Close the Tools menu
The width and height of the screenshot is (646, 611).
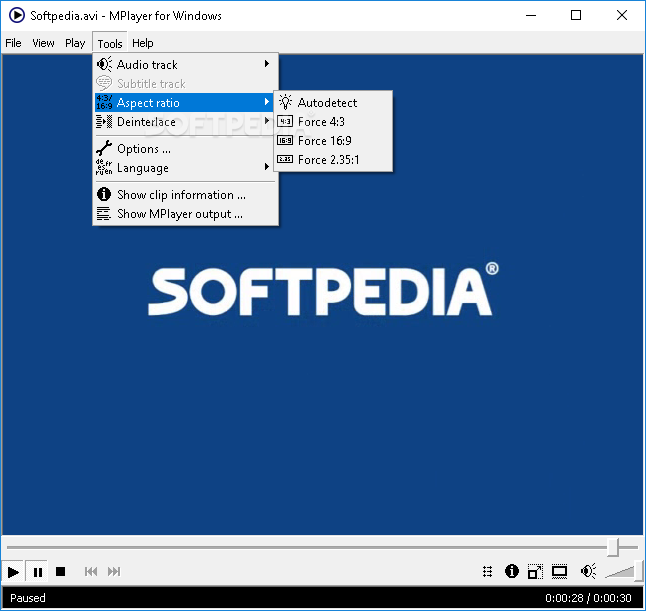tap(110, 43)
